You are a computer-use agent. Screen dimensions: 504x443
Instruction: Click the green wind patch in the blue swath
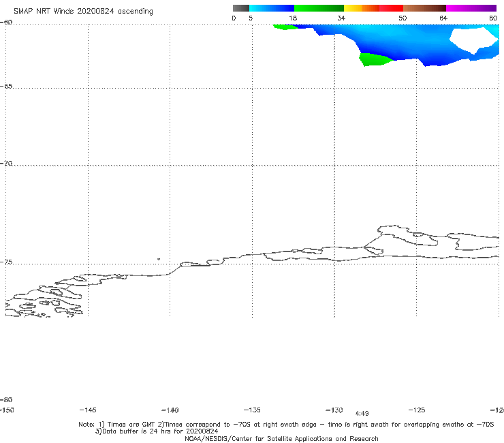click(375, 60)
